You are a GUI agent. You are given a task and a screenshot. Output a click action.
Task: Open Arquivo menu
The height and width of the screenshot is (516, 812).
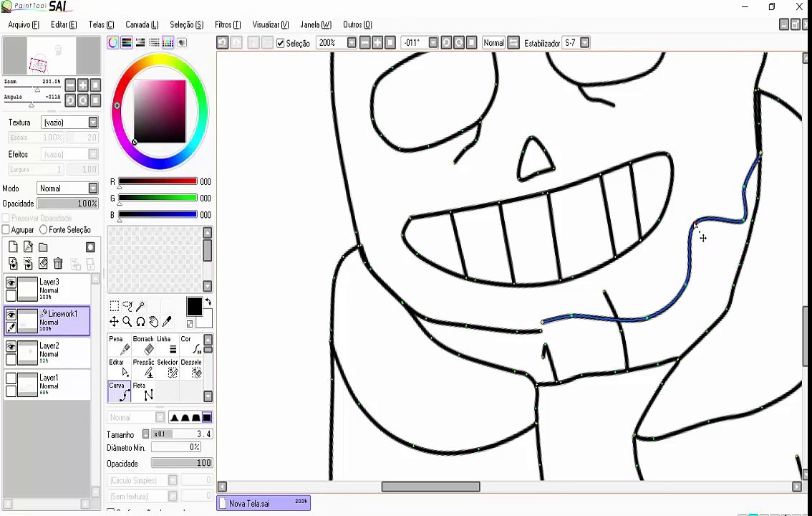pyautogui.click(x=24, y=24)
